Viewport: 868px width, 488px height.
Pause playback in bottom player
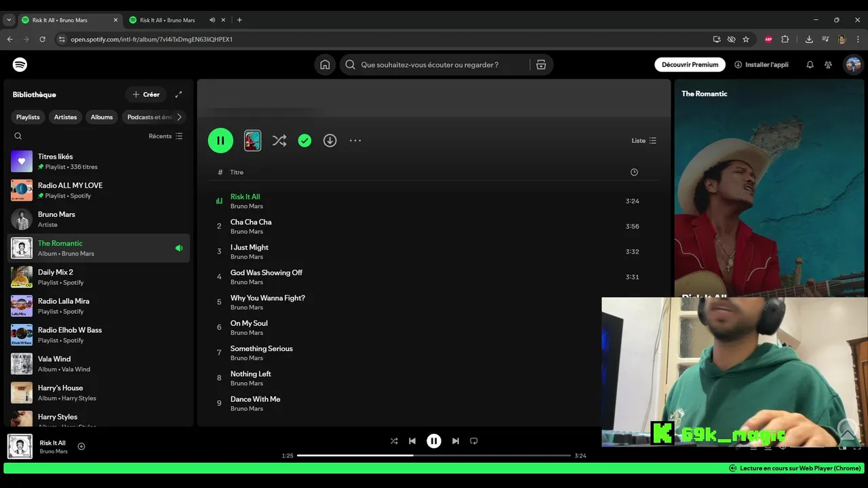434,441
